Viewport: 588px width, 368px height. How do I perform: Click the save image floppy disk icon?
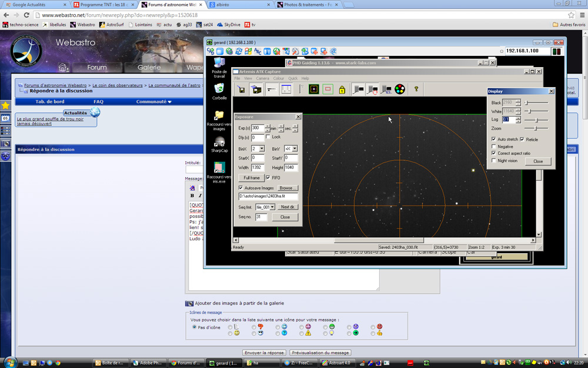pyautogui.click(x=241, y=89)
